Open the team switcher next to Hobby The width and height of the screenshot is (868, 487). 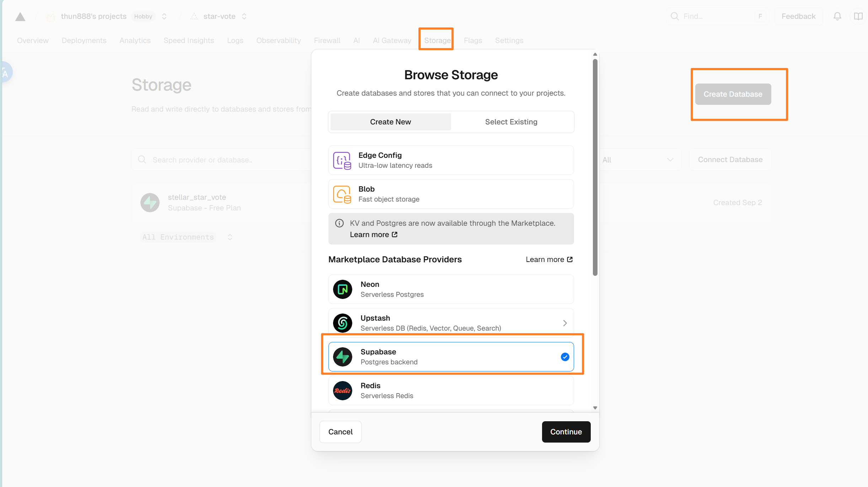(164, 16)
